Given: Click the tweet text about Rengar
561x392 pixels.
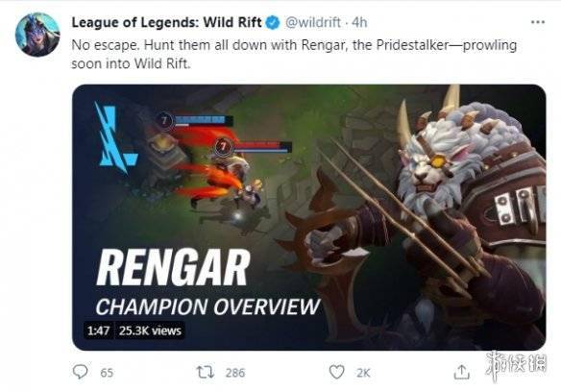Looking at the screenshot, I should 294,54.
